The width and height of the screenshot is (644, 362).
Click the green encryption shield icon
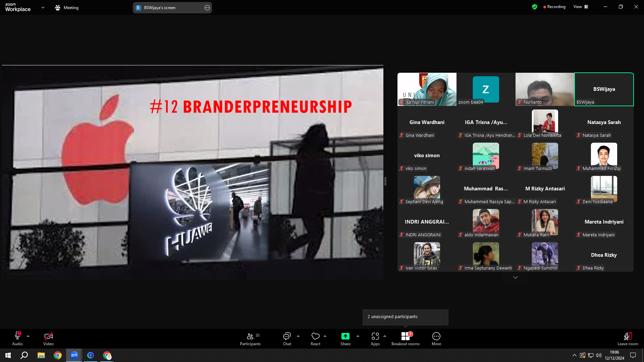pyautogui.click(x=535, y=7)
